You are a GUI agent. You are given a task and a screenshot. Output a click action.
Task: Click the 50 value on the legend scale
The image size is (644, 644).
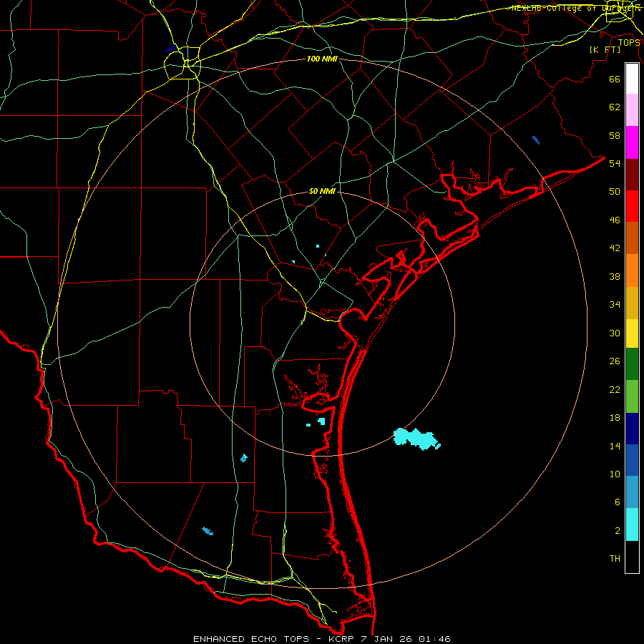pos(615,191)
